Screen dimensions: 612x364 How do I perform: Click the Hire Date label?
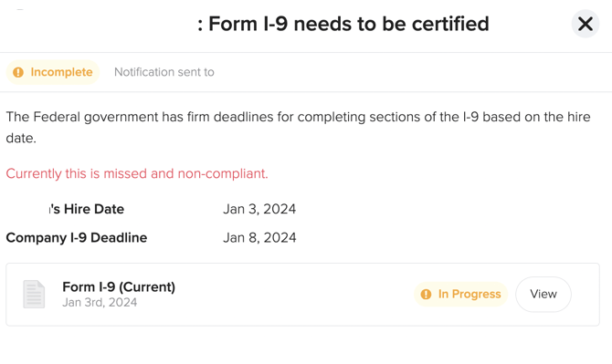[86, 209]
